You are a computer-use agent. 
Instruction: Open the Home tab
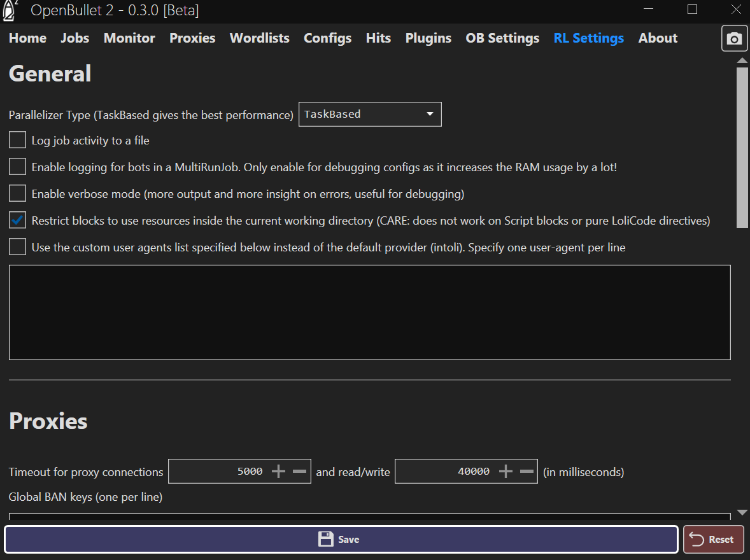28,38
